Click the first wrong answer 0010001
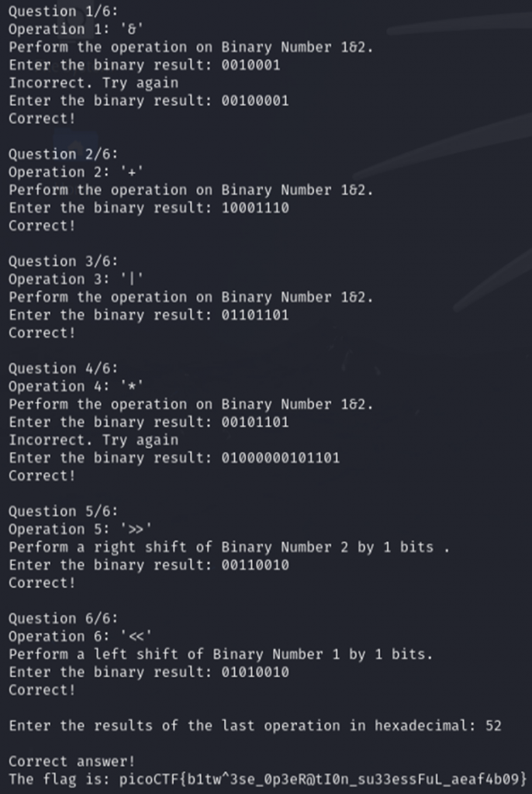Screen dimensions: 532x794 (x=250, y=64)
